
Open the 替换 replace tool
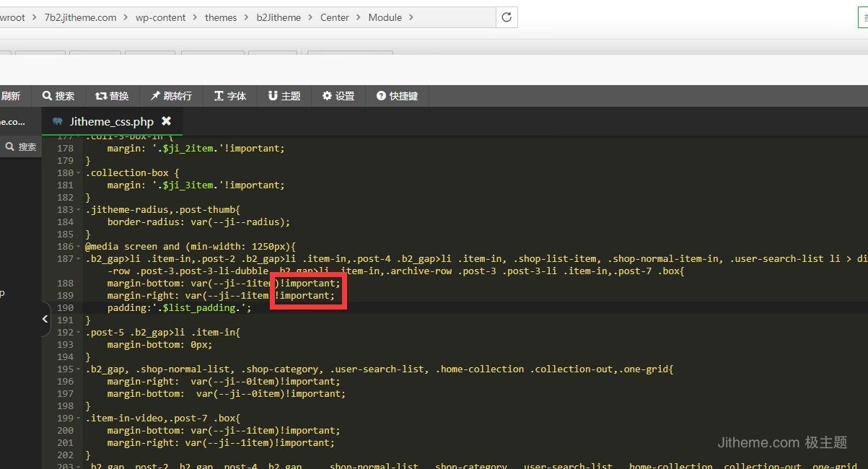112,96
